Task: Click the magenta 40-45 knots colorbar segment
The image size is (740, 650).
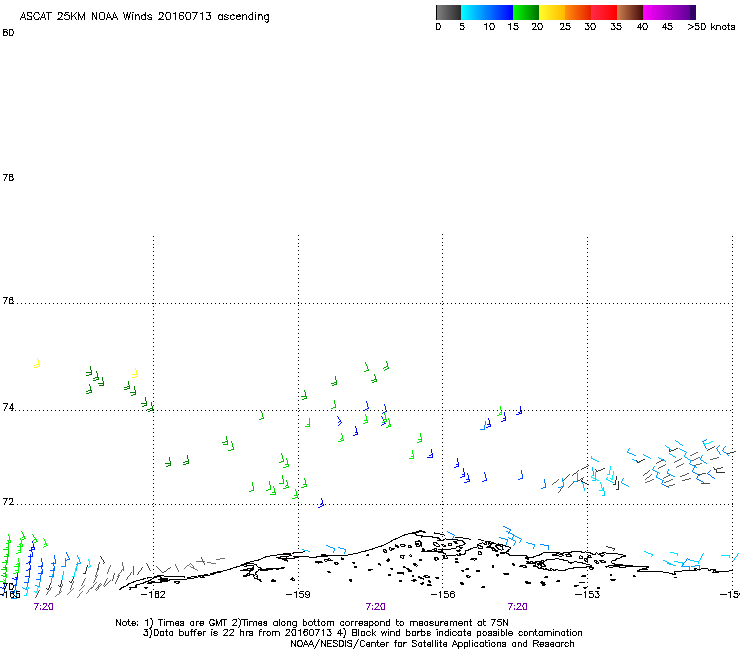Action: 656,12
